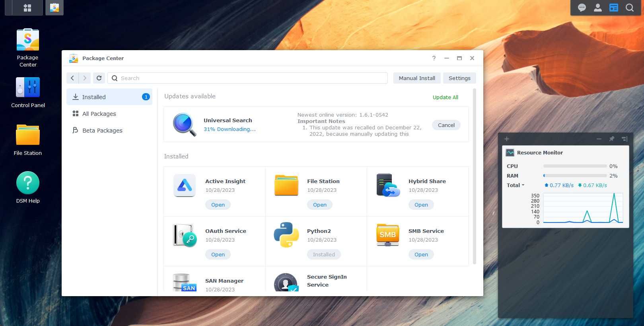
Task: Click the network traffic graph
Action: [x=583, y=208]
